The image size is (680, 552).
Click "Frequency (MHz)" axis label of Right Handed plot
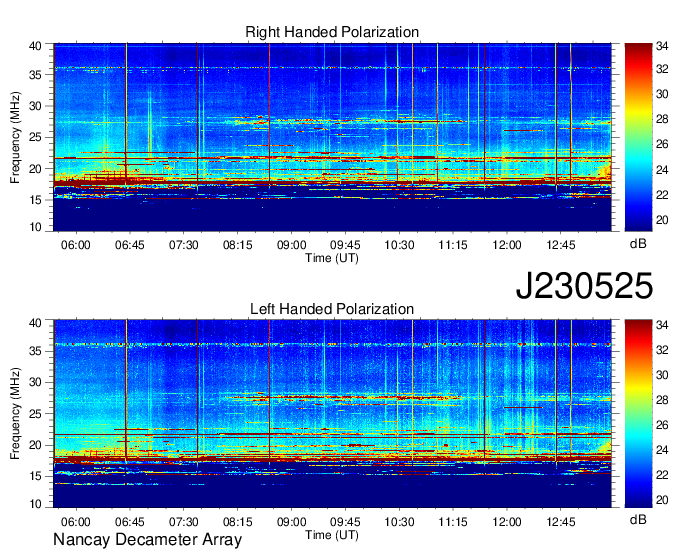[x=15, y=137]
